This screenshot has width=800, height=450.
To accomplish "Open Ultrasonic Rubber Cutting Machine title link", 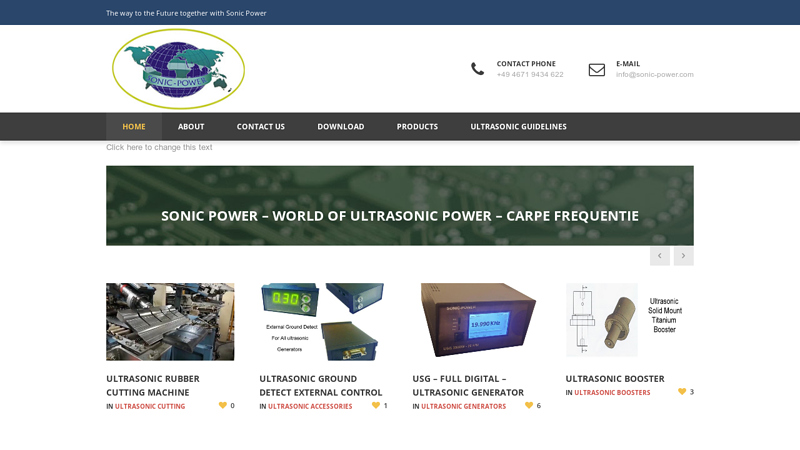I will click(x=153, y=386).
